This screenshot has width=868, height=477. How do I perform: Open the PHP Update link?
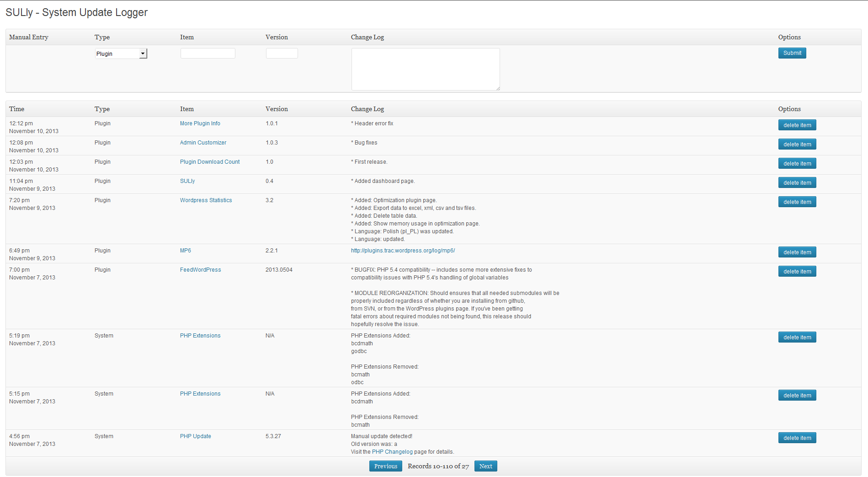196,436
